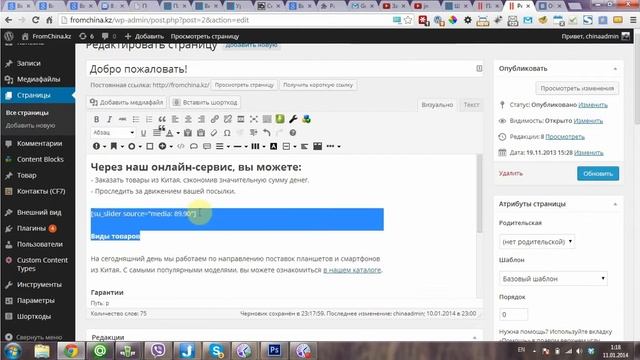Remove the link with the unlink icon
Image resolution: width=640 pixels, height=360 pixels.
[228, 119]
